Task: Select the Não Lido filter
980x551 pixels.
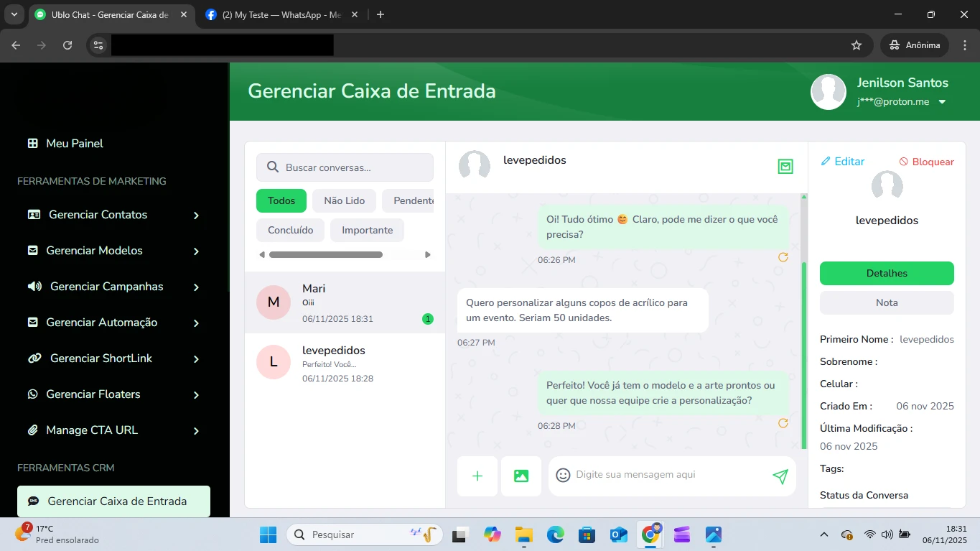Action: click(344, 201)
